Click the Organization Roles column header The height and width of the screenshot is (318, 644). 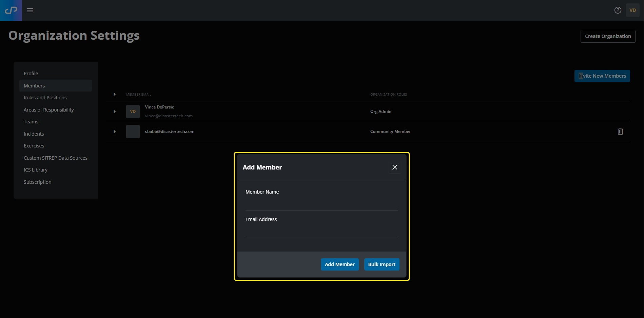389,94
